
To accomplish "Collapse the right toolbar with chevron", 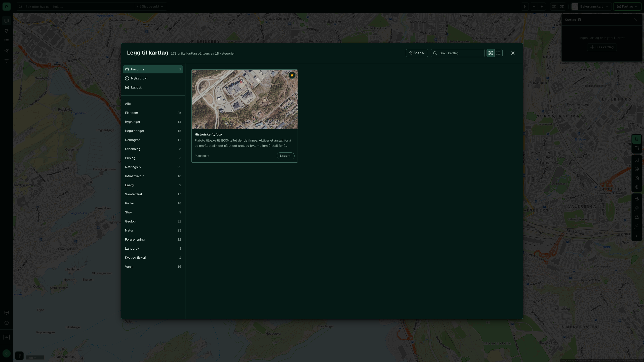I will click(637, 236).
